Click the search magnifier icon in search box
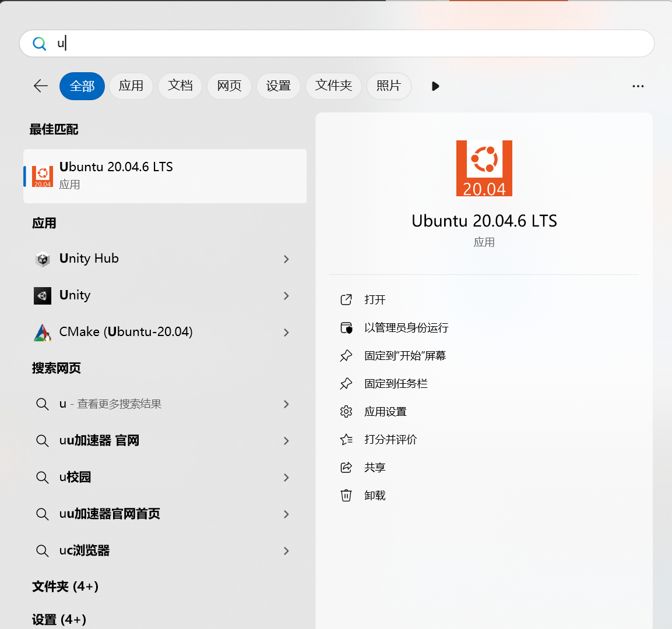 [x=40, y=43]
